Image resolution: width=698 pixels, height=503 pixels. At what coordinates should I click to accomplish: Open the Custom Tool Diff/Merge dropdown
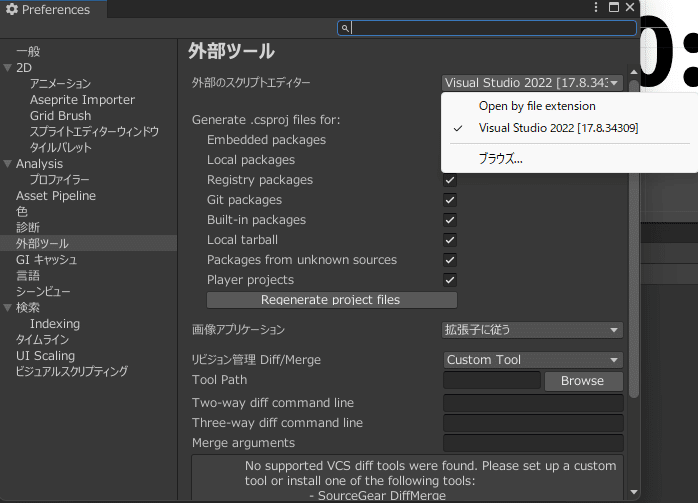533,360
